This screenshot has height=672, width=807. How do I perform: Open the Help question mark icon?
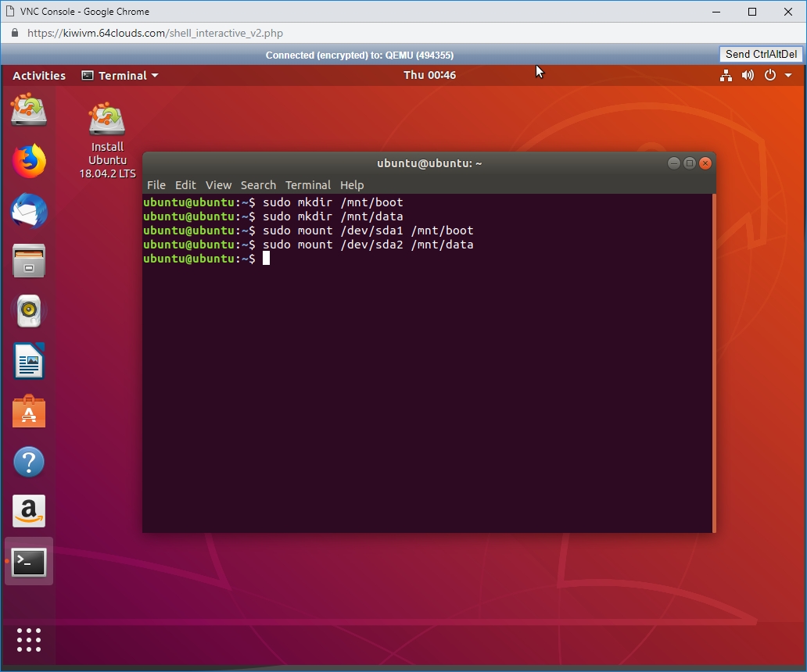coord(29,462)
